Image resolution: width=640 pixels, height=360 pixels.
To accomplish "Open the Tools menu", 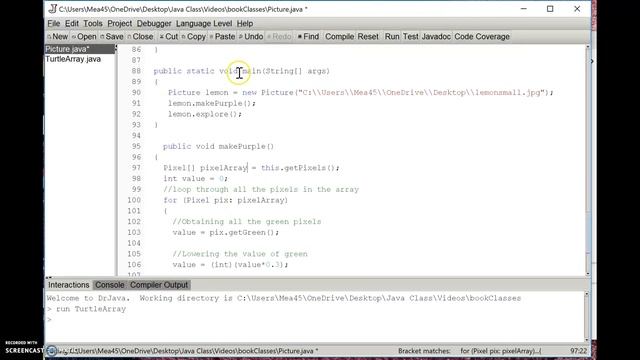I will pyautogui.click(x=93, y=24).
